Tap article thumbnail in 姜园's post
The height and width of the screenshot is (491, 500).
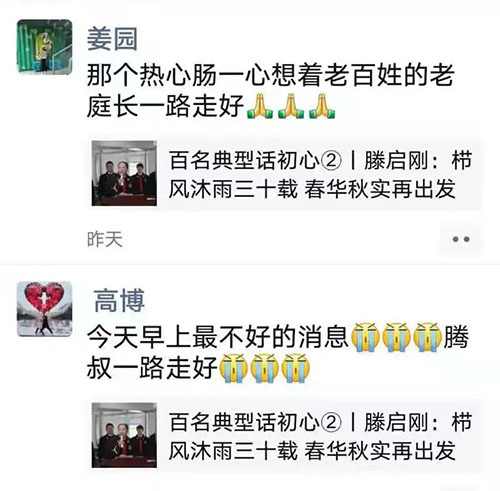124,173
